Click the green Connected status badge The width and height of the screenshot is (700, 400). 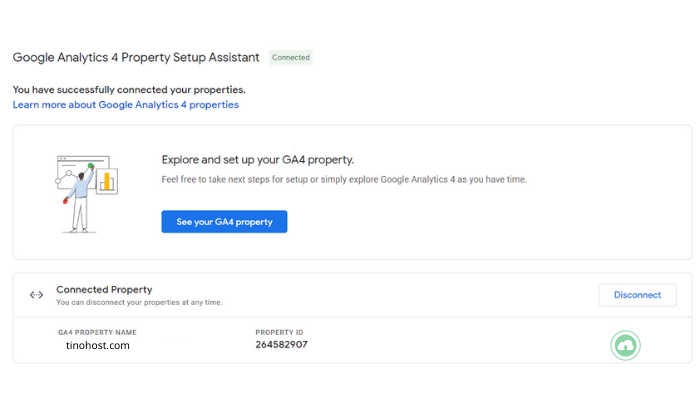(291, 58)
